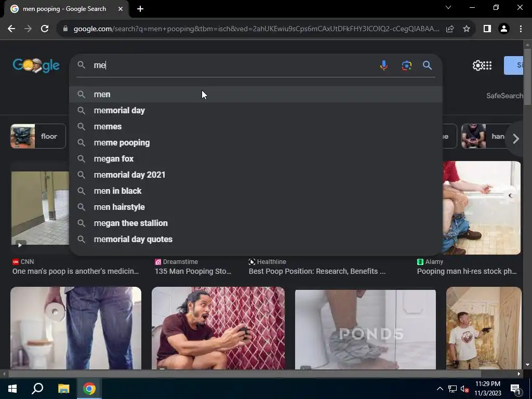
Task: Click the browser forward arrow
Action: tap(28, 29)
